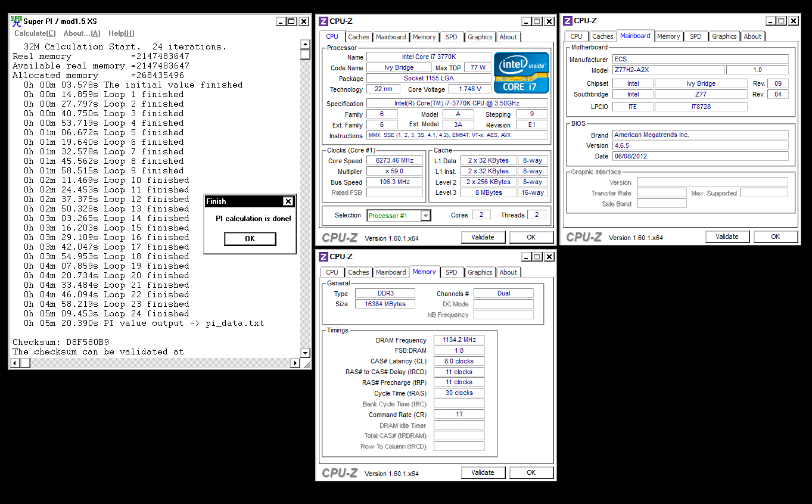Click the Intel Core i7 logo badge
This screenshot has height=504, width=812.
[521, 73]
